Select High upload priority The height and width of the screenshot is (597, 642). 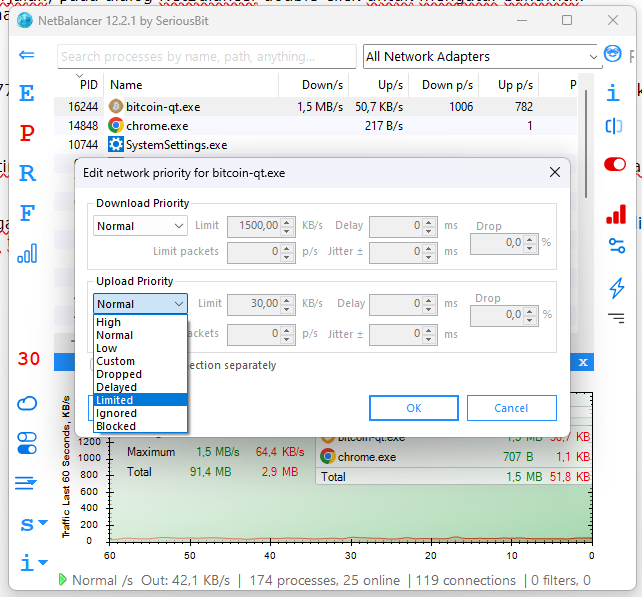click(x=140, y=322)
